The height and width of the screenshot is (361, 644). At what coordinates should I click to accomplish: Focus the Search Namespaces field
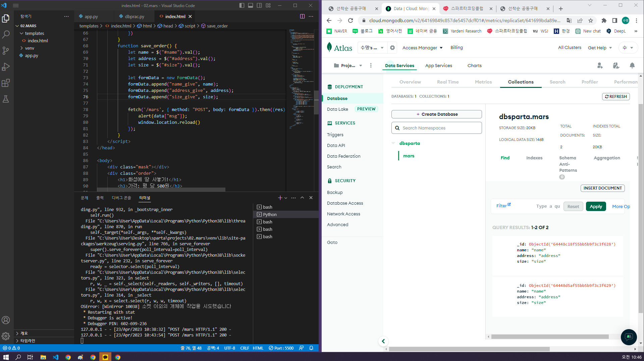pos(437,128)
